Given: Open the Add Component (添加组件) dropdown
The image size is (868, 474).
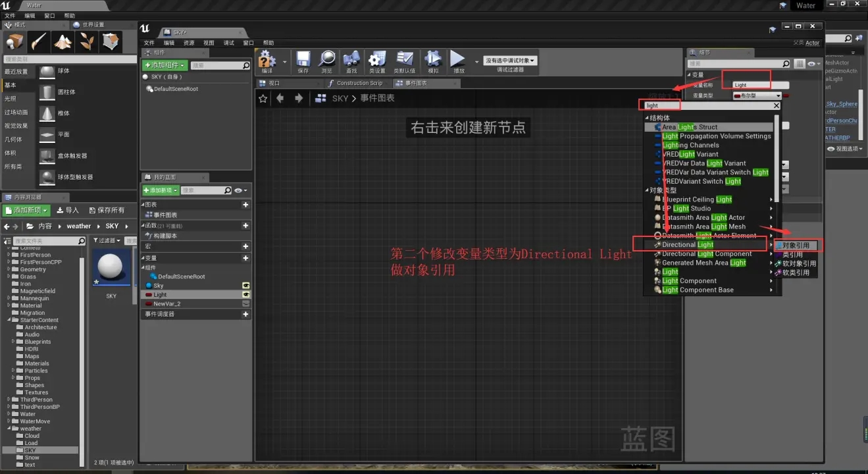Looking at the screenshot, I should click(165, 66).
